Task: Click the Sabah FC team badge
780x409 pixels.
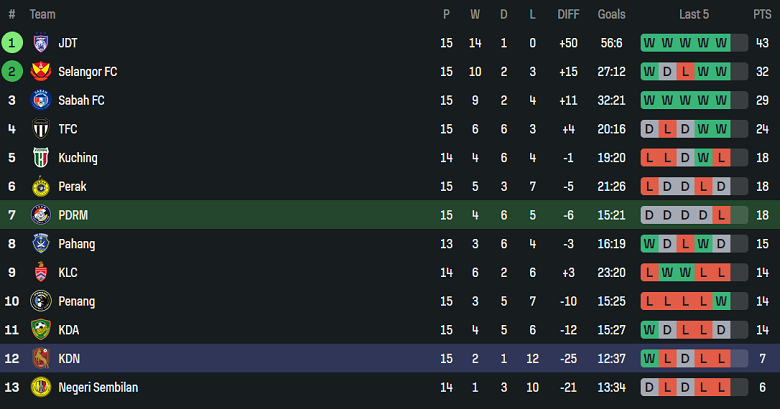Action: (x=41, y=100)
